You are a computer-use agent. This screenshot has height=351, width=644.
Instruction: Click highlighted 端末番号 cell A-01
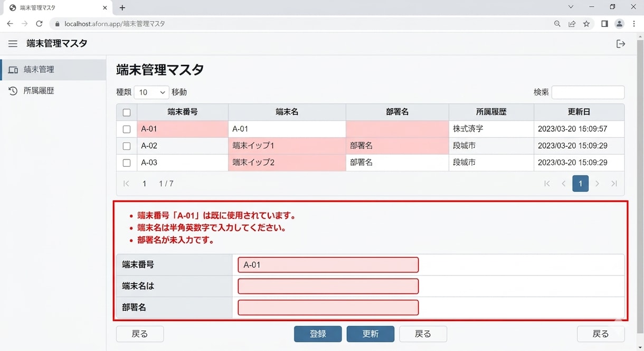click(183, 129)
